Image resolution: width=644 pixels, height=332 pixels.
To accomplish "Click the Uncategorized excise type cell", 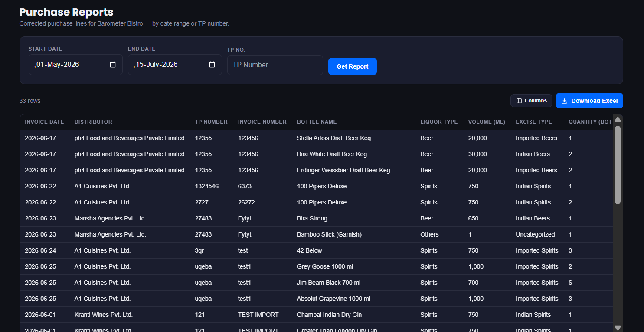I will click(535, 234).
